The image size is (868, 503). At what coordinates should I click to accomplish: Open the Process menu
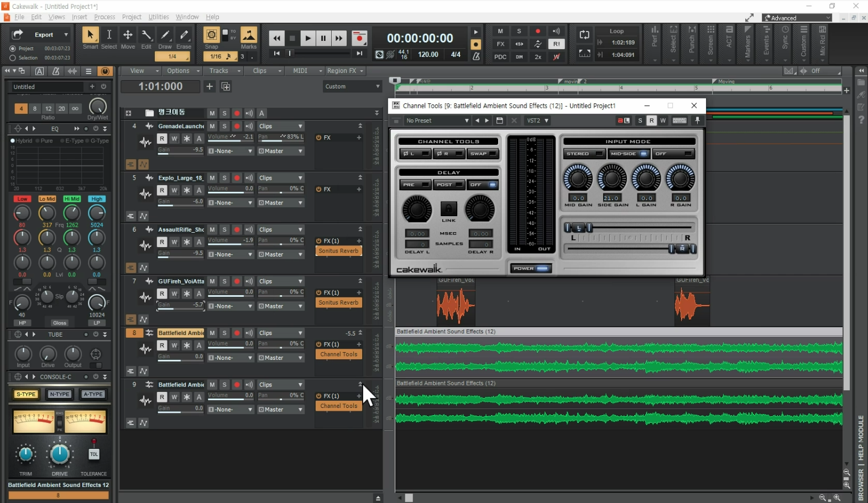[x=104, y=17]
